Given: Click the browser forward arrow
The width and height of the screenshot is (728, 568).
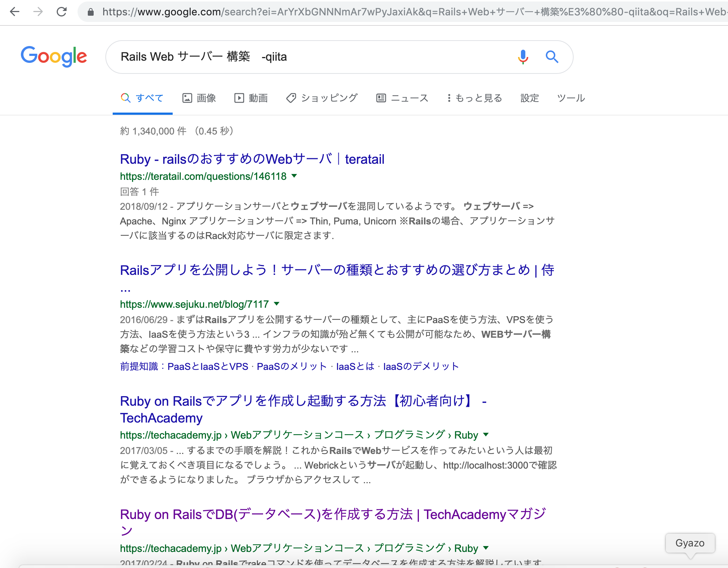Looking at the screenshot, I should click(x=38, y=12).
